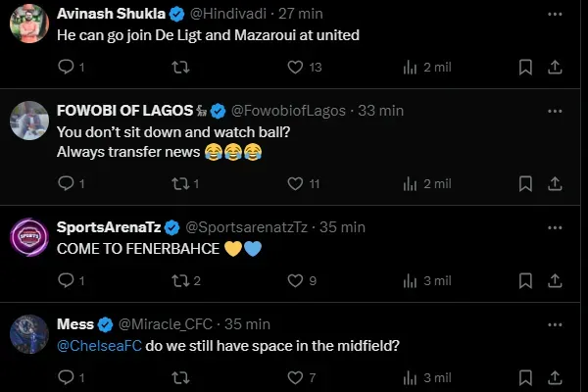Retweet Avinash Shukla's post
Viewport: 588px width, 392px height.
click(x=180, y=68)
